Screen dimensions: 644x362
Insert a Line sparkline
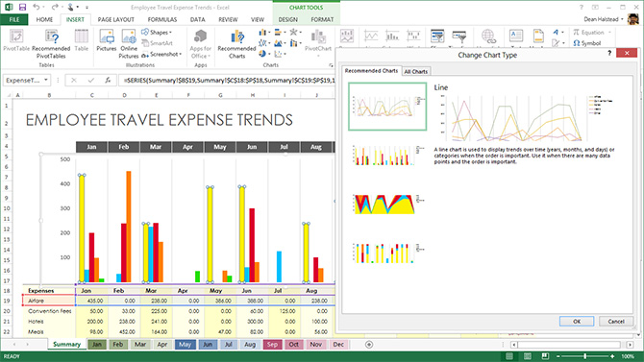371,36
